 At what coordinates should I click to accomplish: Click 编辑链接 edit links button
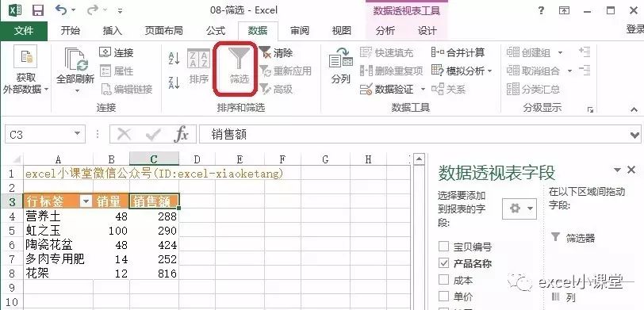(127, 89)
